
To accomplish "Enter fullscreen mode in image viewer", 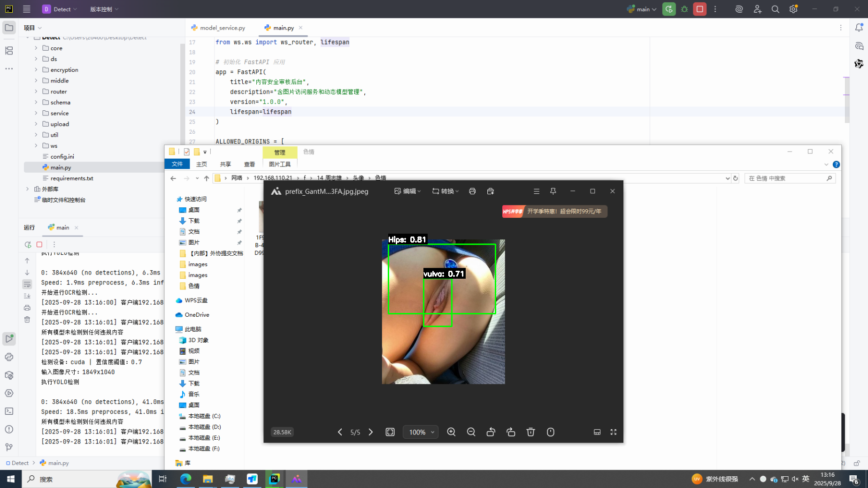I will tap(613, 432).
